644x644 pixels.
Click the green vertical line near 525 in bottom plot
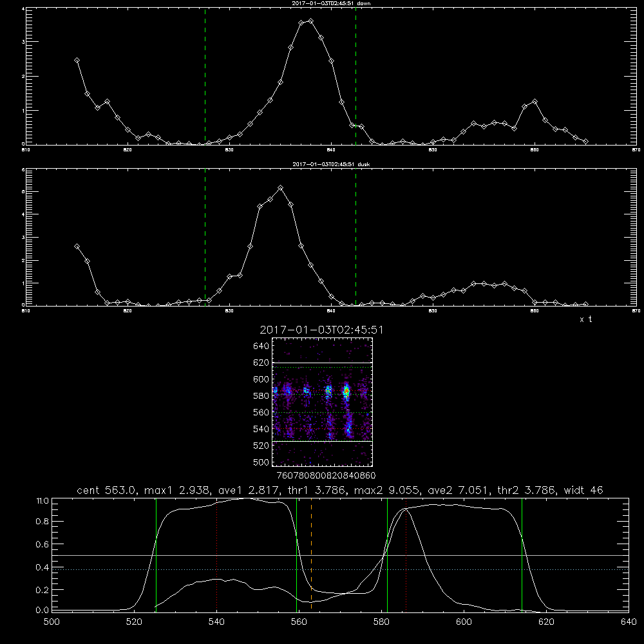coord(156,554)
